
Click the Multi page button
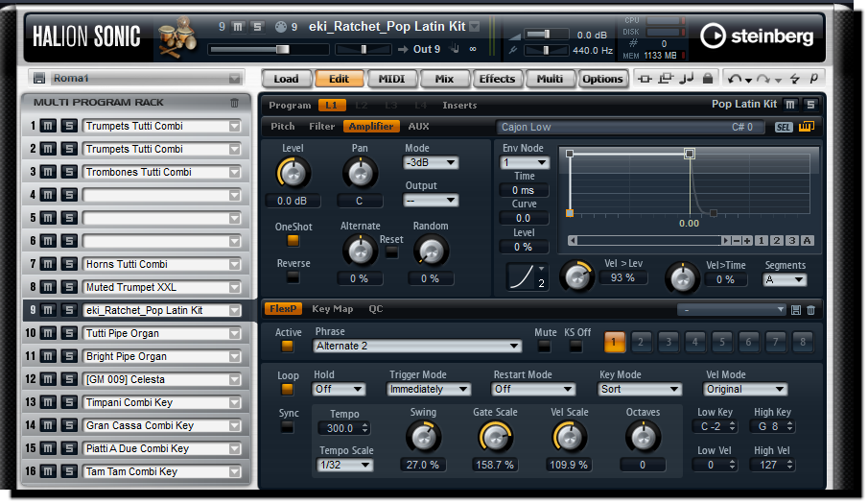550,79
